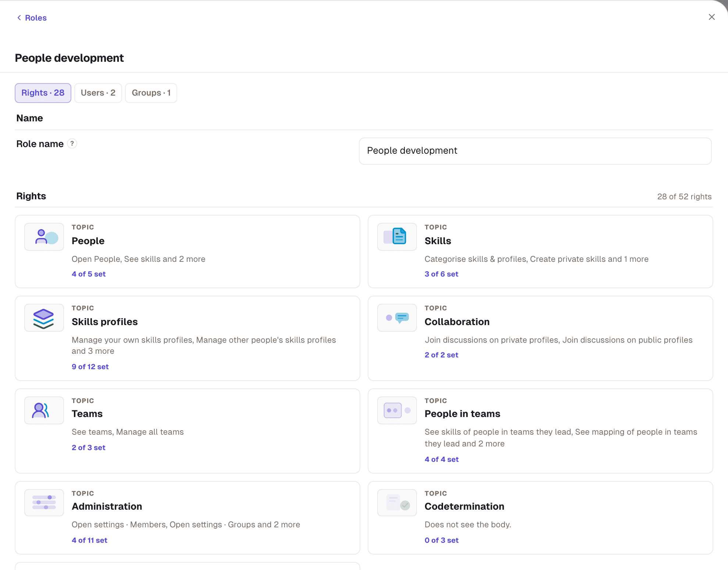Open the Teams topic title
The width and height of the screenshot is (728, 570).
(x=87, y=414)
